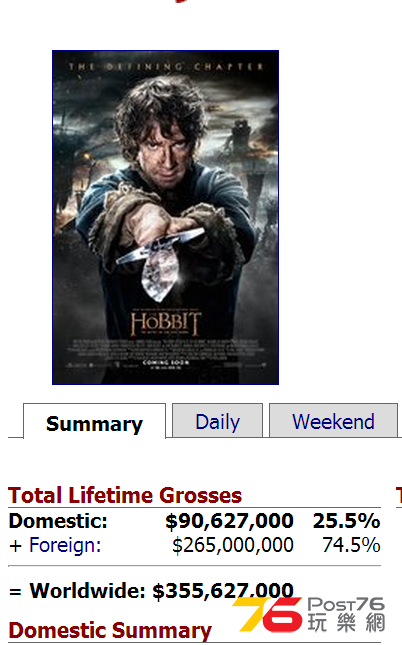The image size is (402, 645).
Task: Click the 25.5% domestic share value
Action: 346,521
